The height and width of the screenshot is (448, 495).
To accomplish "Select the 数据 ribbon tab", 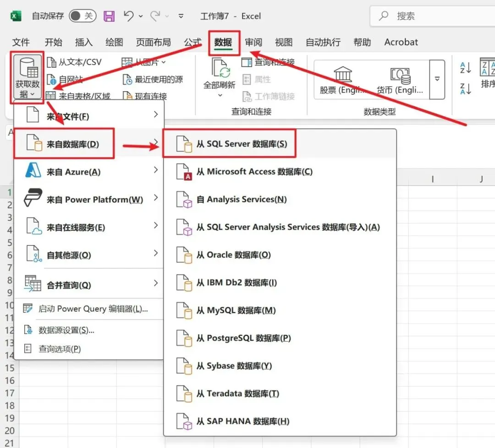I will click(x=223, y=42).
